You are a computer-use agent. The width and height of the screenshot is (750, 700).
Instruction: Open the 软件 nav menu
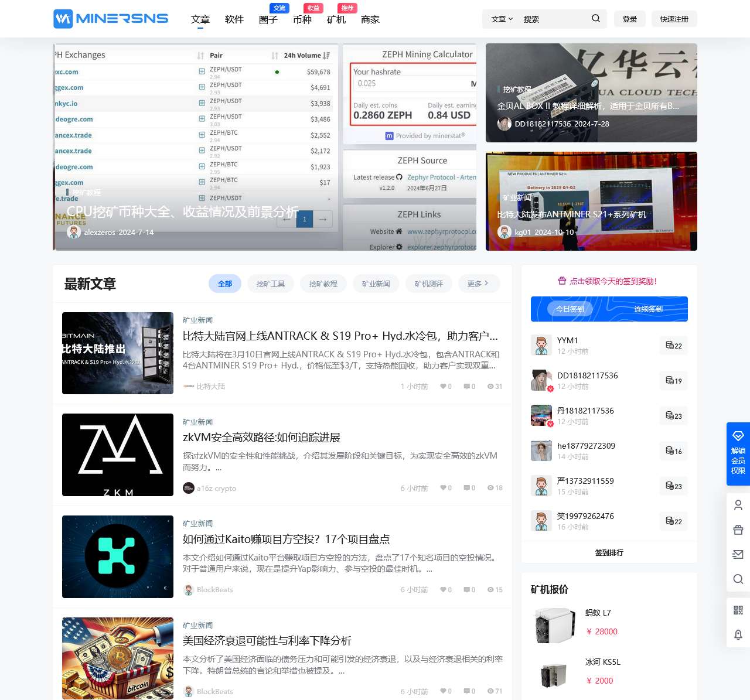pos(234,19)
